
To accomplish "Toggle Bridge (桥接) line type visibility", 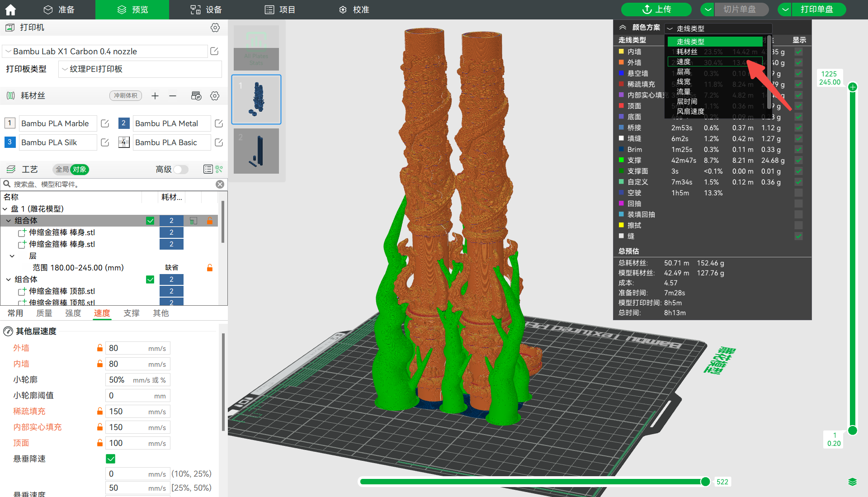I will (799, 128).
